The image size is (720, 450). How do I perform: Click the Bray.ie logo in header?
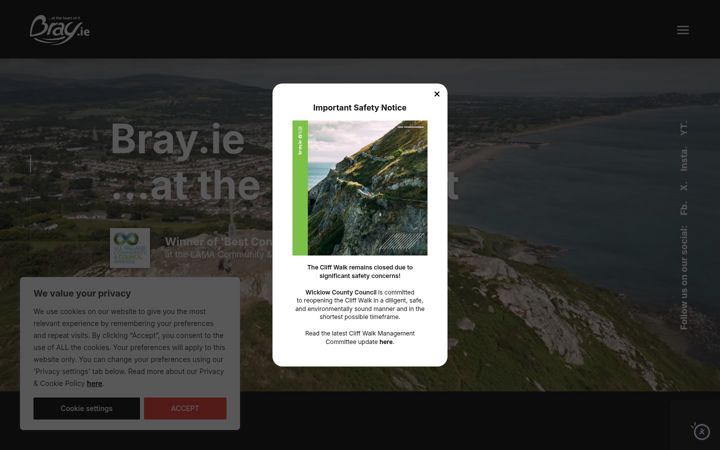click(60, 30)
